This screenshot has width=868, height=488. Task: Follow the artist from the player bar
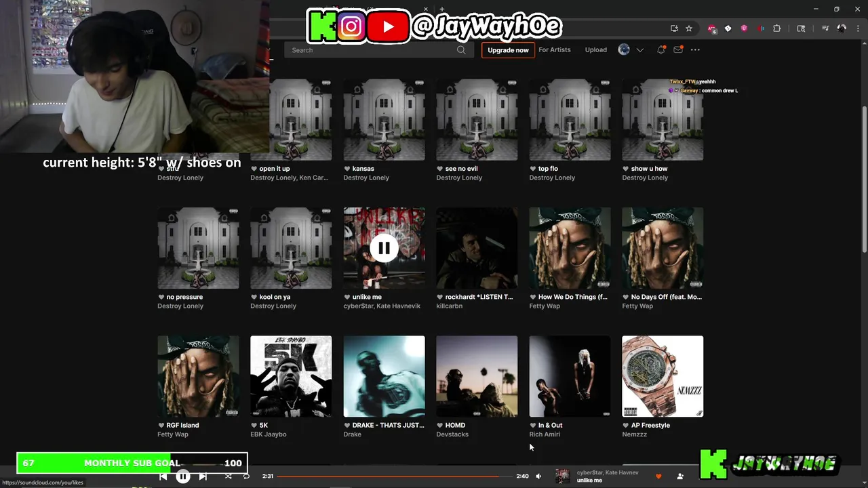680,476
